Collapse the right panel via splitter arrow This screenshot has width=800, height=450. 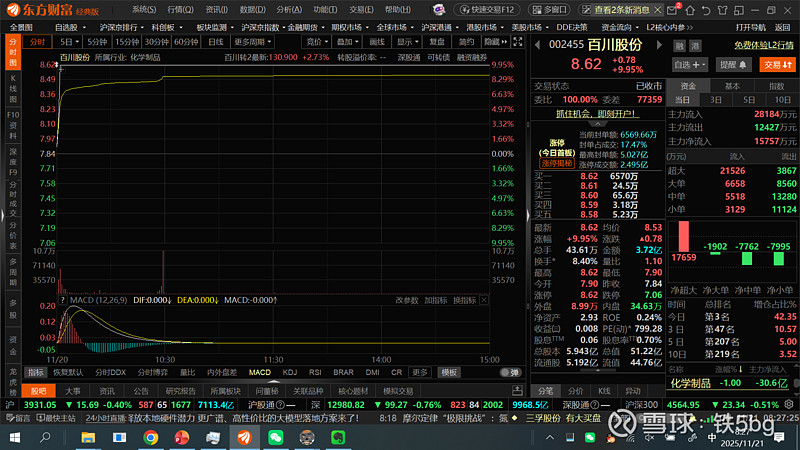pos(528,216)
